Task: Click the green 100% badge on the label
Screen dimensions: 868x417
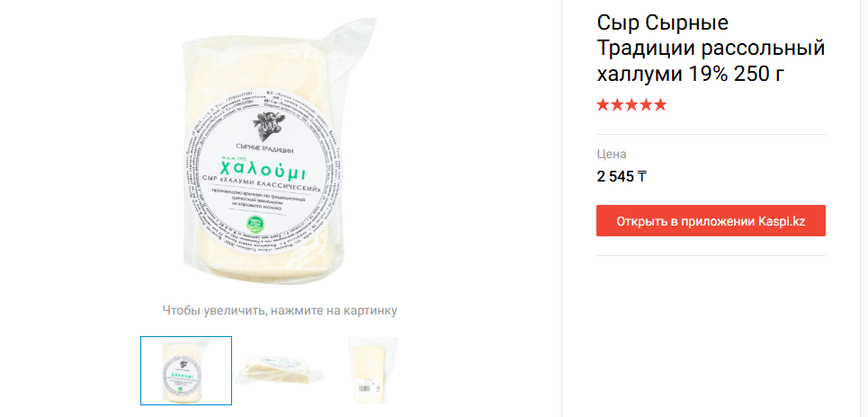Action: 255,225
